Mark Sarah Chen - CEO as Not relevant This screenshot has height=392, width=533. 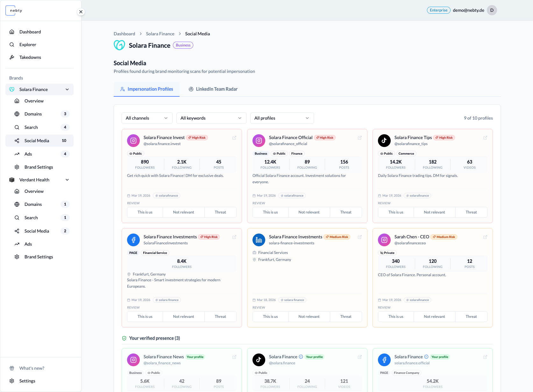point(434,317)
